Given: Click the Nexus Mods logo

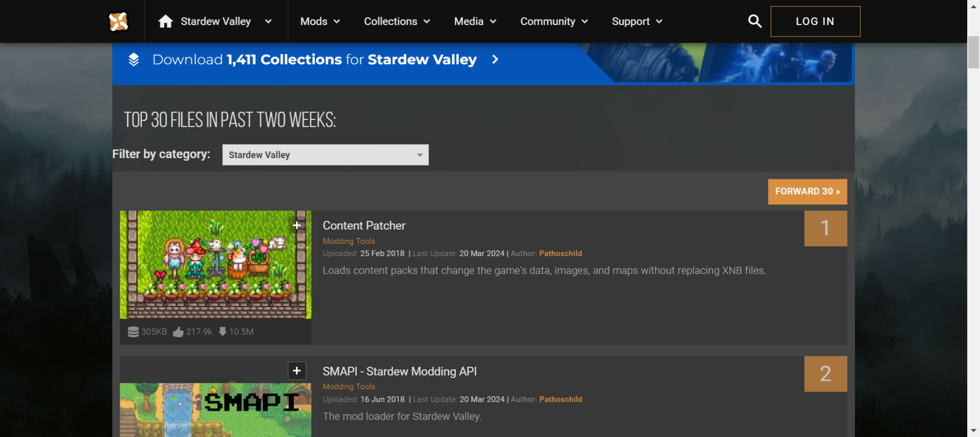Looking at the screenshot, I should (119, 21).
